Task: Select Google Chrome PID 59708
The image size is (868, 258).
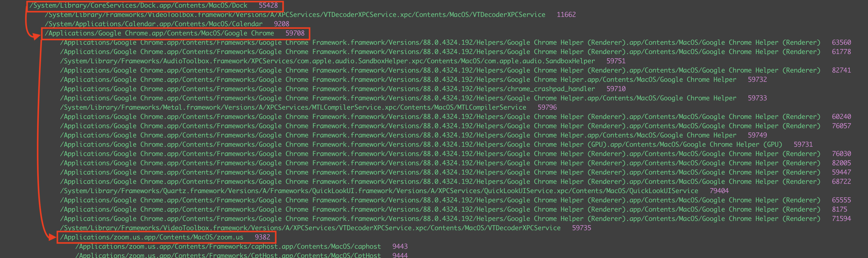Action: (x=295, y=33)
